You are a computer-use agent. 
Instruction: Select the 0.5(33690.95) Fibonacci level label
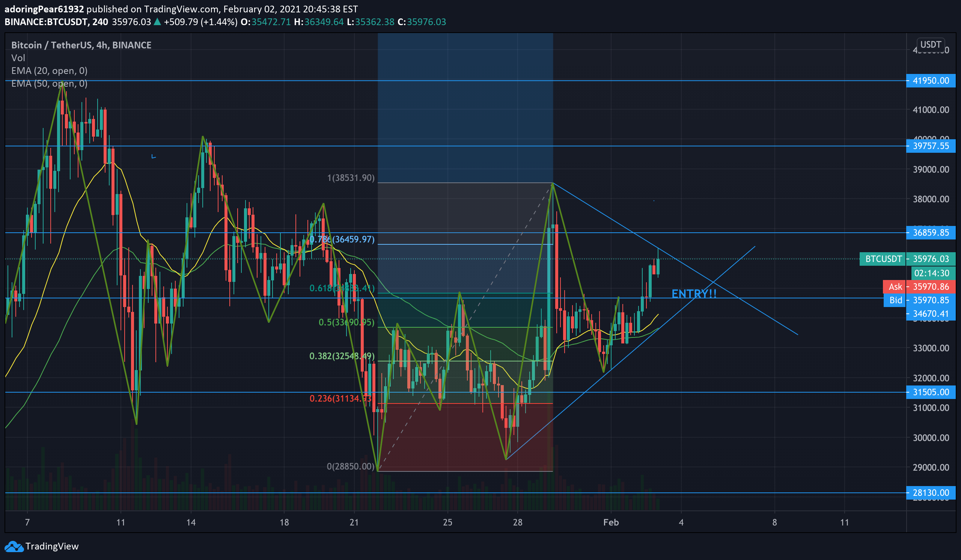click(x=346, y=322)
